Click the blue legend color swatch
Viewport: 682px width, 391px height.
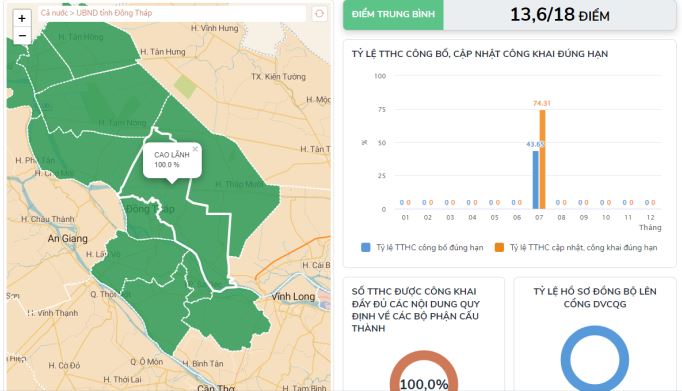pos(366,247)
